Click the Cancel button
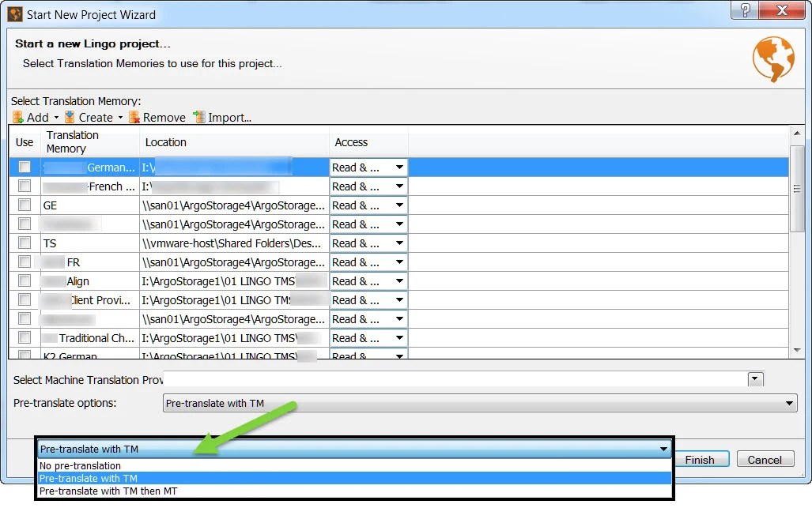 point(765,460)
